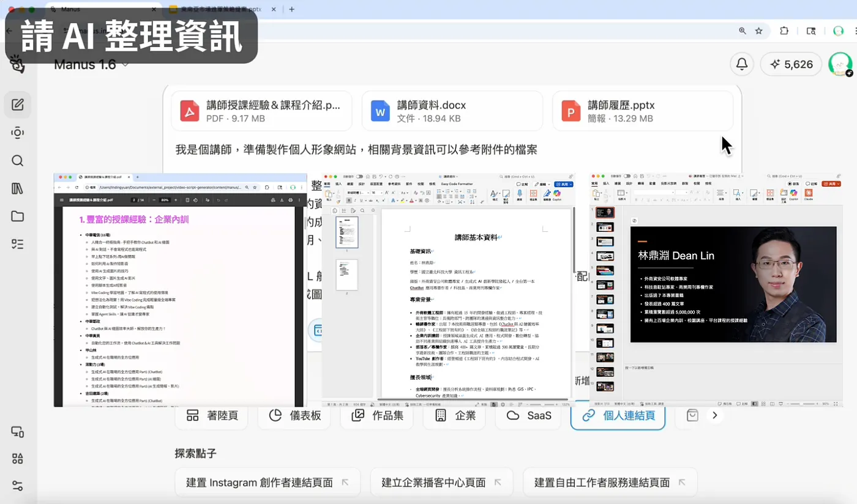The width and height of the screenshot is (857, 504).
Task: Click the device monitor icon in lower sidebar
Action: [x=18, y=432]
